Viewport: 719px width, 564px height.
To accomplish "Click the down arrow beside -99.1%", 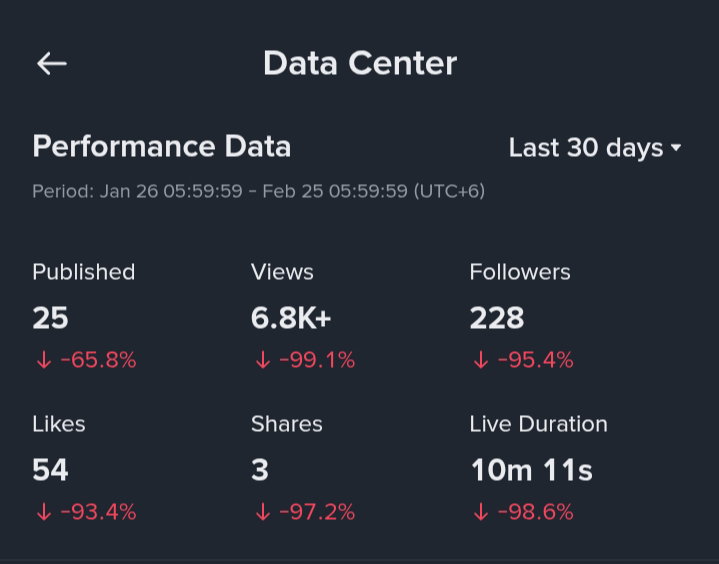I will point(262,361).
